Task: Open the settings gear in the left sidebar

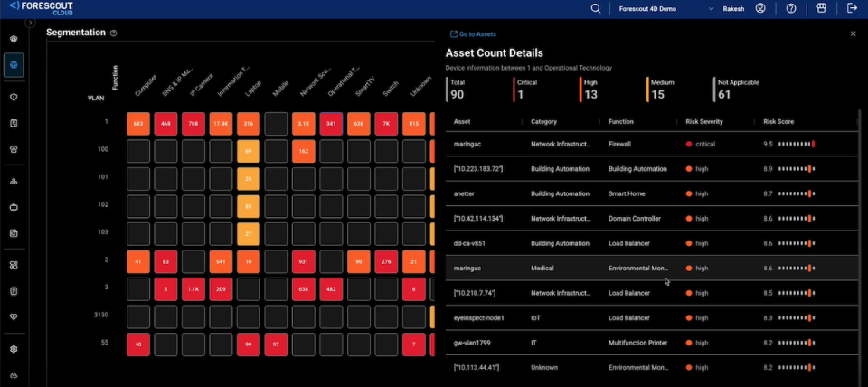Action: pos(14,349)
